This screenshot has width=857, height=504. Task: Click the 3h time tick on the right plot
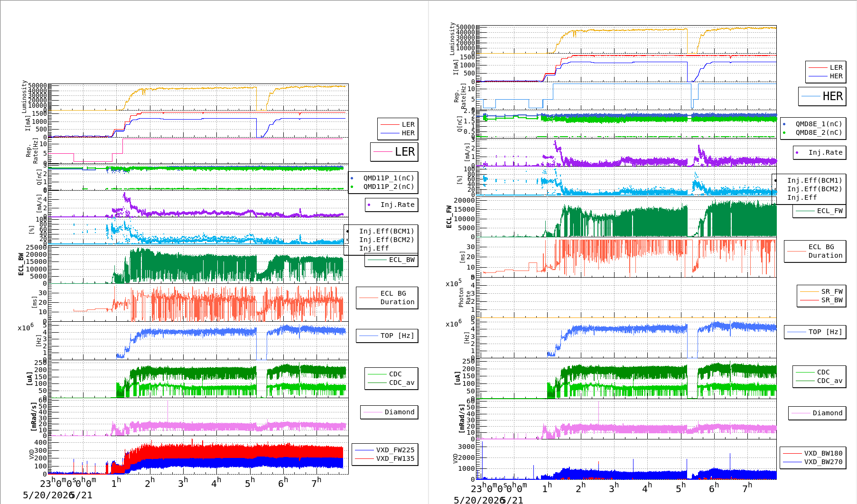click(614, 487)
